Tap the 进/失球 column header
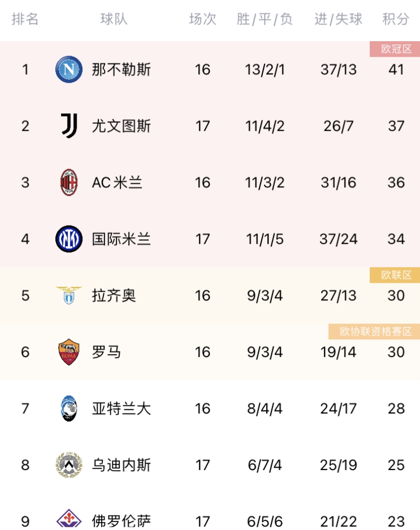This screenshot has height=530, width=420. coord(338,19)
